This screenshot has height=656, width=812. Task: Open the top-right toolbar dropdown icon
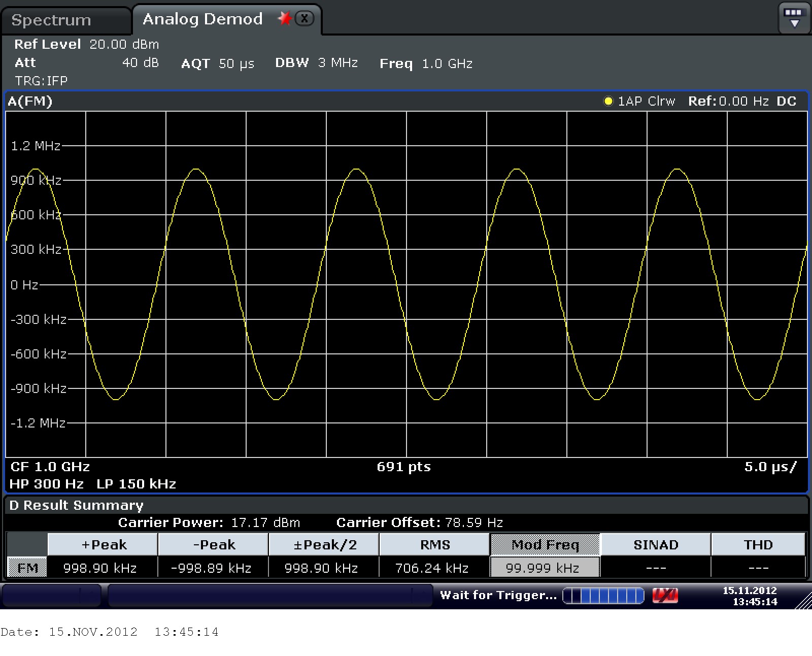click(793, 18)
